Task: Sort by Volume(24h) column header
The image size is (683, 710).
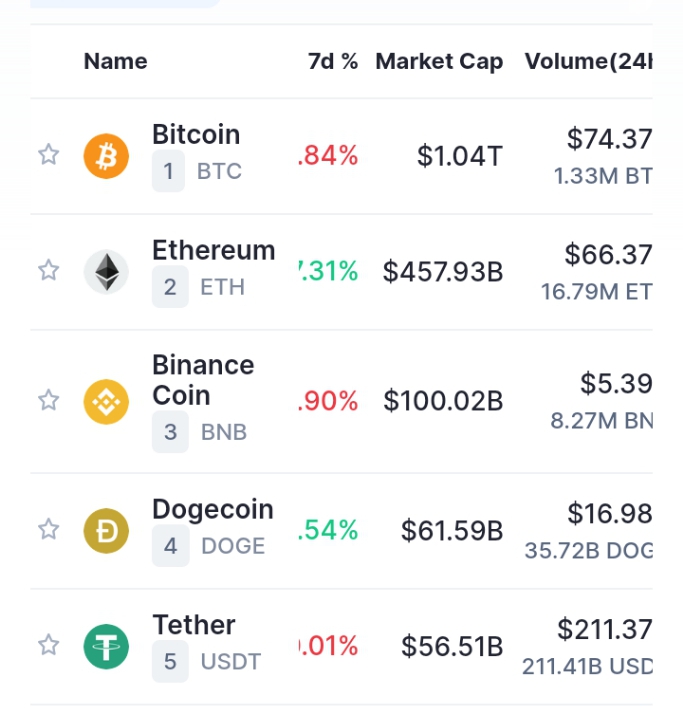Action: pos(588,62)
